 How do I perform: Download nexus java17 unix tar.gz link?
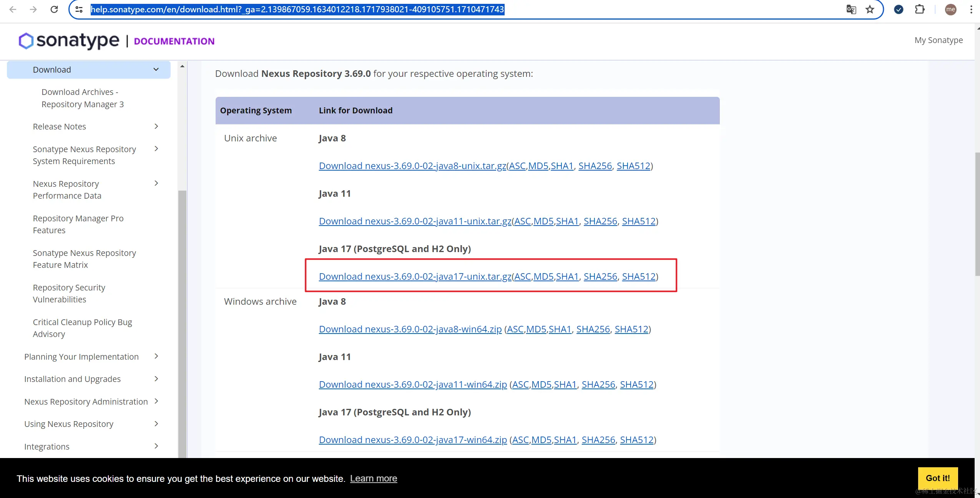pos(415,276)
